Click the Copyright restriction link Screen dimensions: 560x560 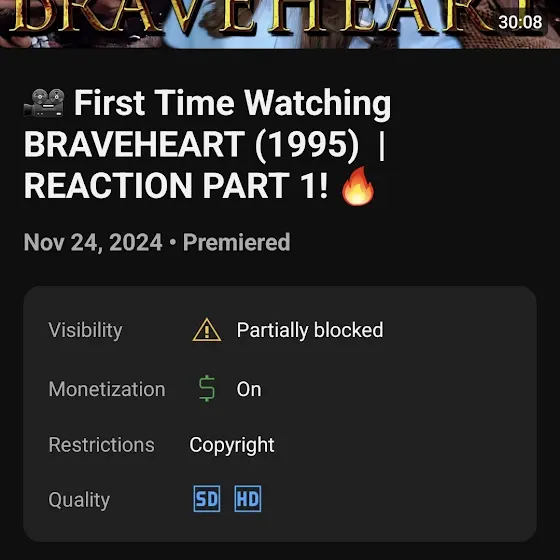(232, 445)
